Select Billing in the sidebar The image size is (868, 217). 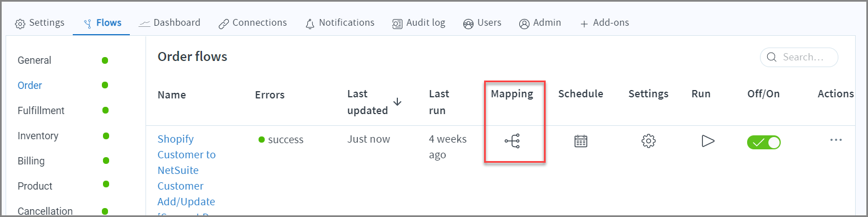click(31, 161)
